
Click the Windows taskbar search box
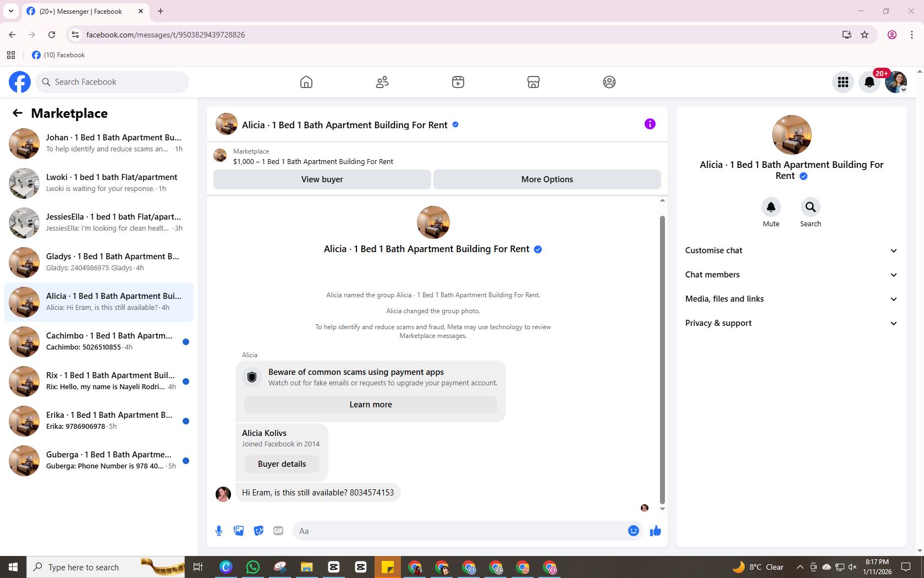(106, 567)
